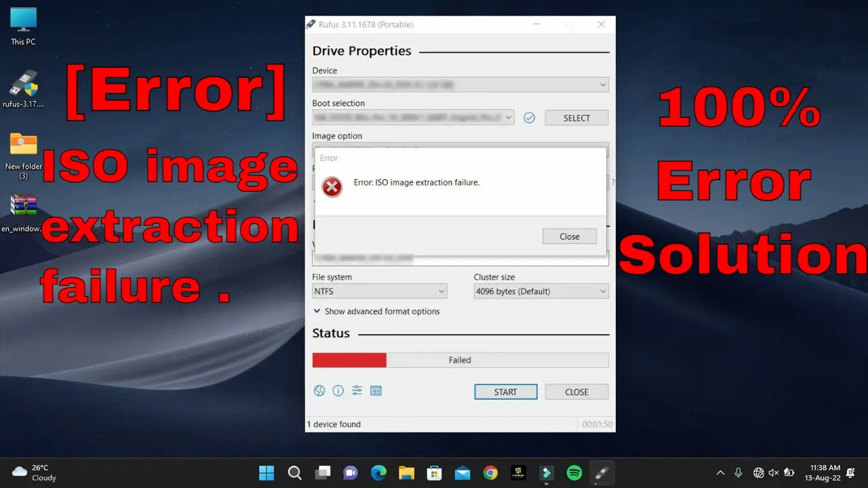Open Microsoft Edge from taskbar

coord(378,472)
